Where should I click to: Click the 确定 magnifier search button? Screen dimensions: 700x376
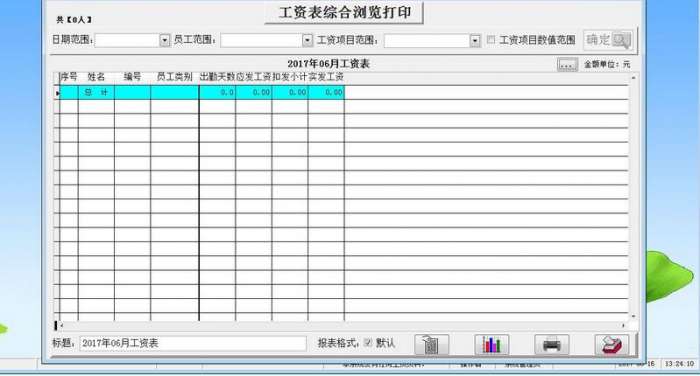tap(608, 40)
